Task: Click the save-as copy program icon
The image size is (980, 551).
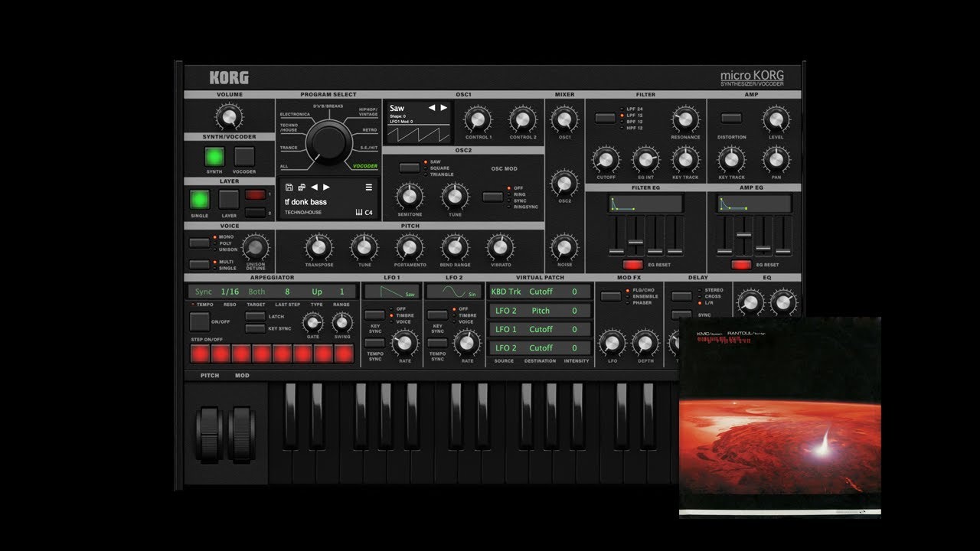Action: coord(302,187)
